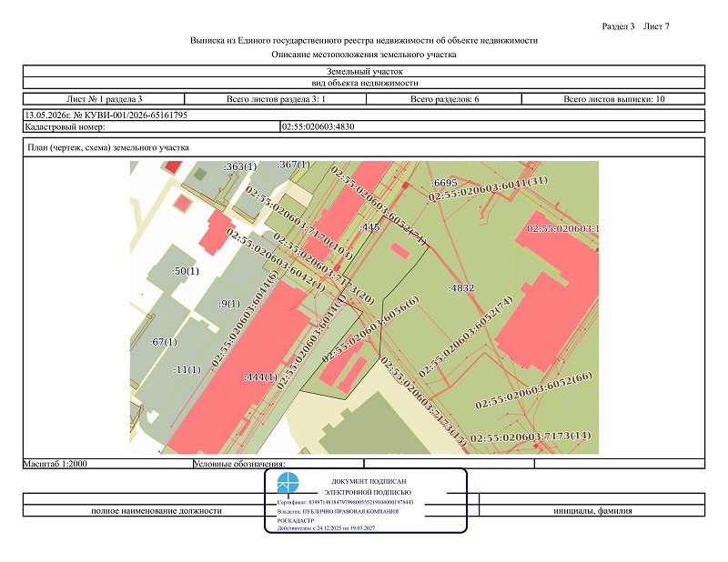The image size is (728, 562).
Task: Click the parcel label ":445" on the map
Action: point(369,227)
